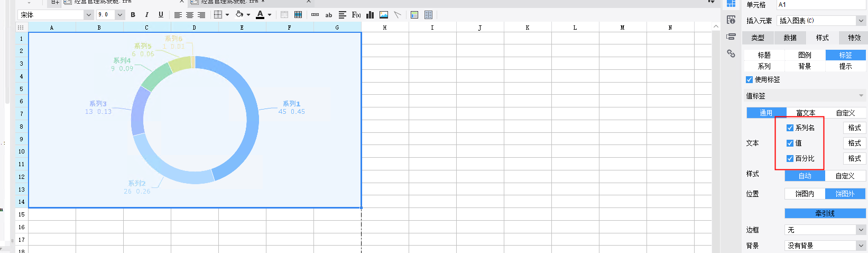The height and width of the screenshot is (253, 868).
Task: Toggle the 牵引线 guide line button
Action: coord(825,214)
